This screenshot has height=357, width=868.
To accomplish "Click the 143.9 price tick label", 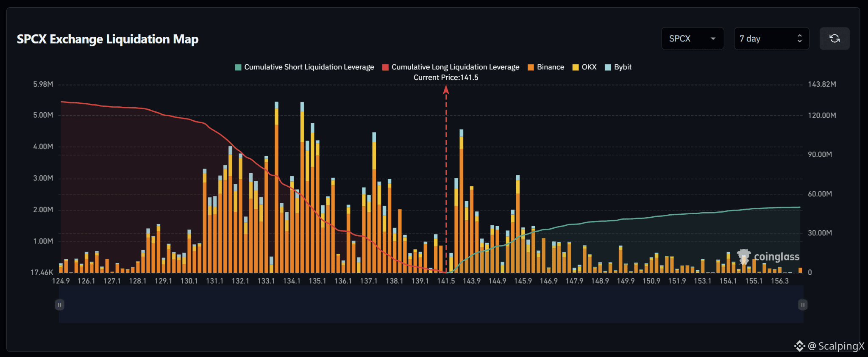I will [x=472, y=281].
